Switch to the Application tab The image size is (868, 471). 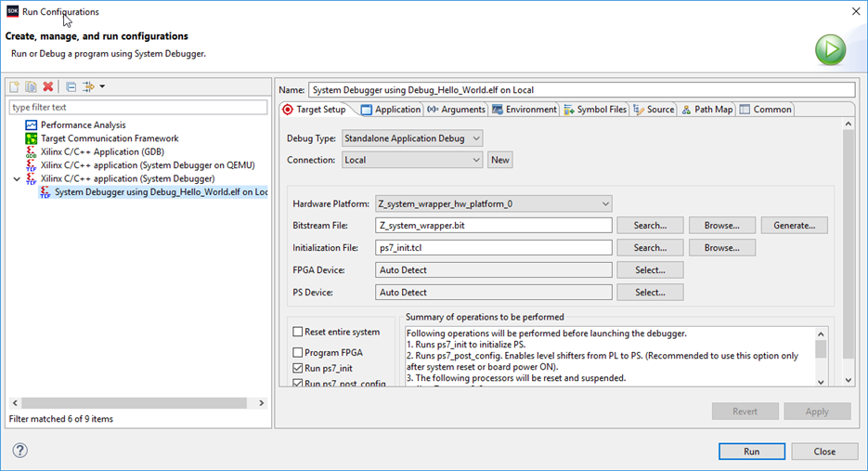tap(391, 110)
